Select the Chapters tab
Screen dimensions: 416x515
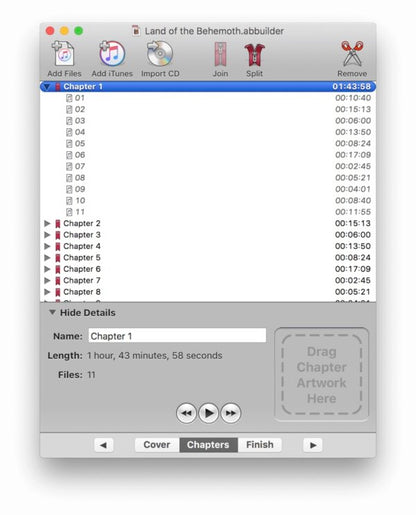click(208, 445)
